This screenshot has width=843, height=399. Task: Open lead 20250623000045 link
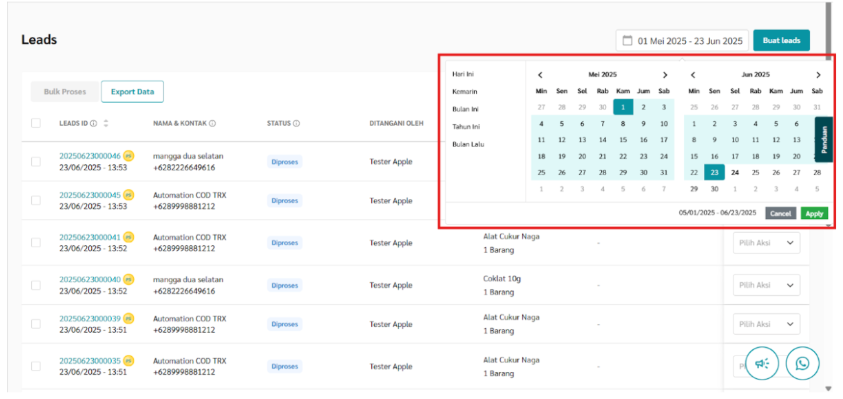(x=90, y=195)
